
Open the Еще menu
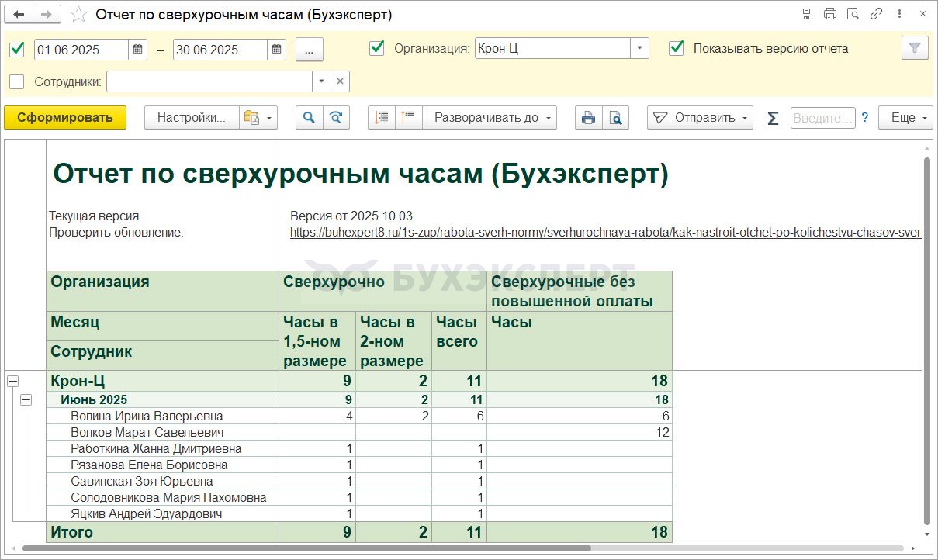pyautogui.click(x=905, y=118)
